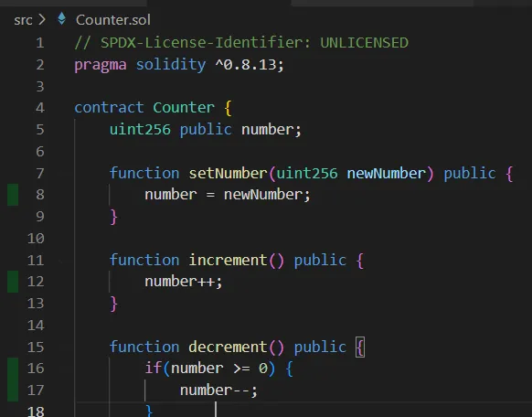Click line number 7 in the gutter

(x=40, y=174)
